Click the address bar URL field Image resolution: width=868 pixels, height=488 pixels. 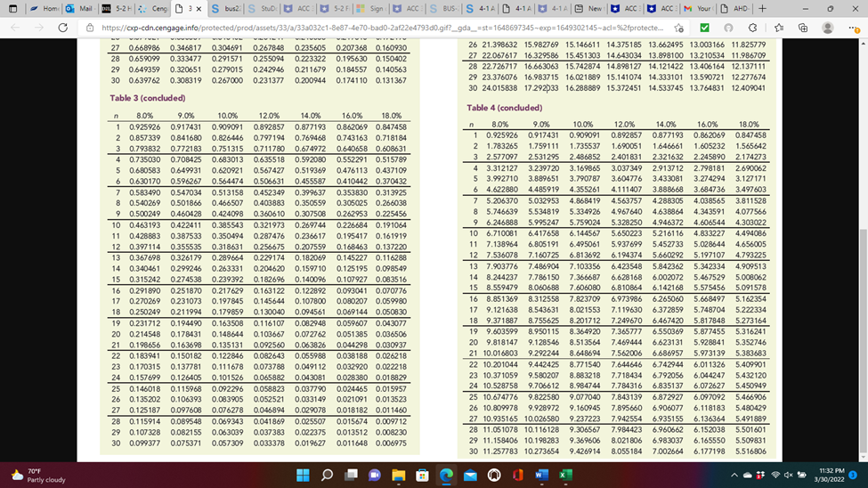[382, 28]
